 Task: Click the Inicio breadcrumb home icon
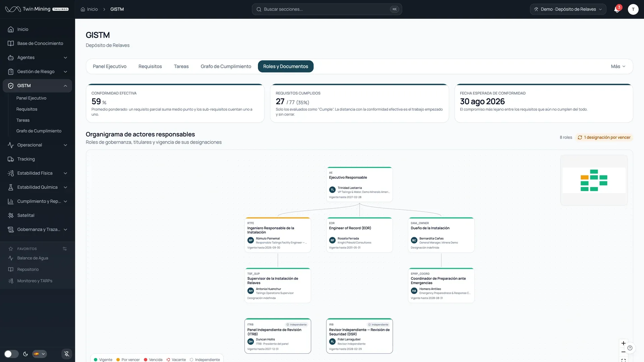click(x=83, y=9)
